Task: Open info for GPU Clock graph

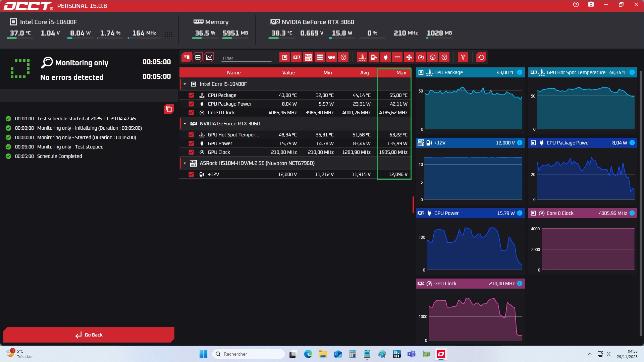Action: tap(520, 284)
